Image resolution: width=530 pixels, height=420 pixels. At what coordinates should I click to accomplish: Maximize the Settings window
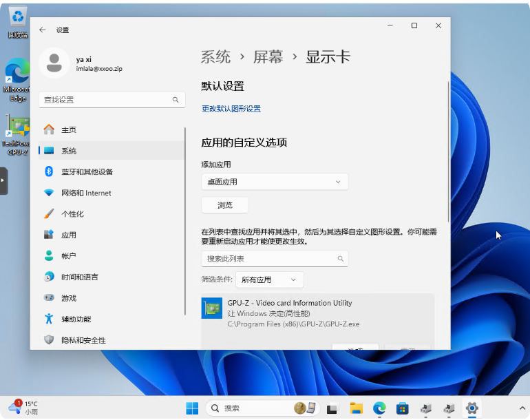414,25
